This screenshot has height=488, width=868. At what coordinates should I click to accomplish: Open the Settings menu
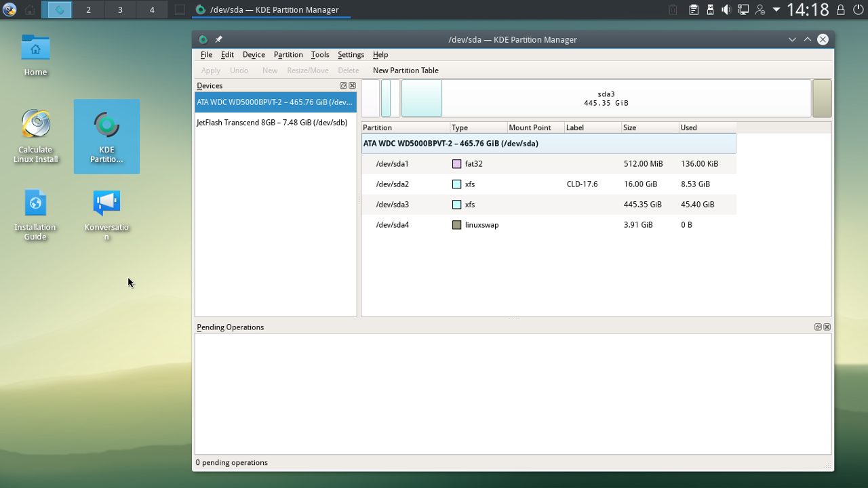(x=351, y=55)
